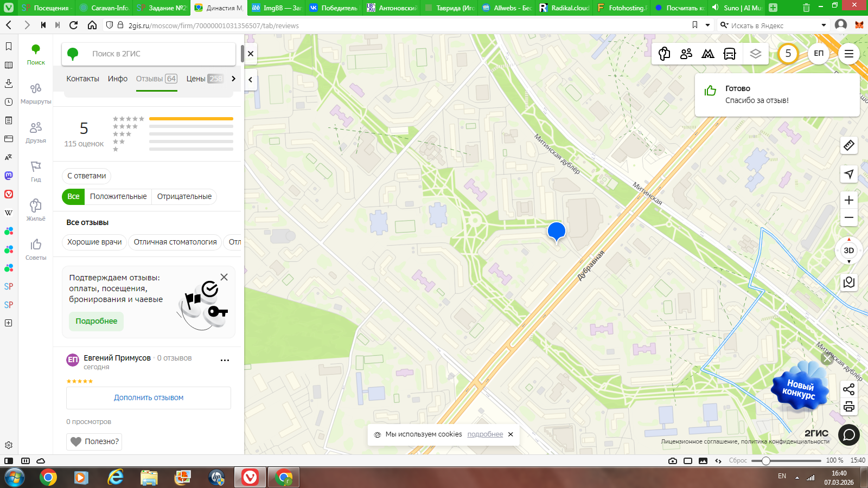Click the Дополнить отзывом button
This screenshot has width=868, height=488.
[149, 397]
